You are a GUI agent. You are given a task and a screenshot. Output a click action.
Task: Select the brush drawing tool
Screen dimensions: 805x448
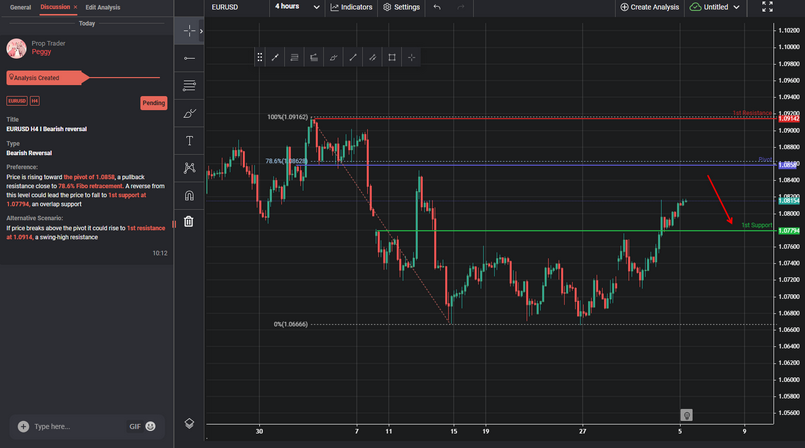coord(189,113)
